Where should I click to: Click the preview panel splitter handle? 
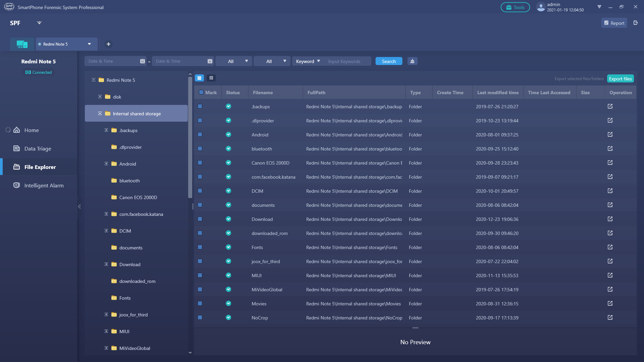click(415, 327)
